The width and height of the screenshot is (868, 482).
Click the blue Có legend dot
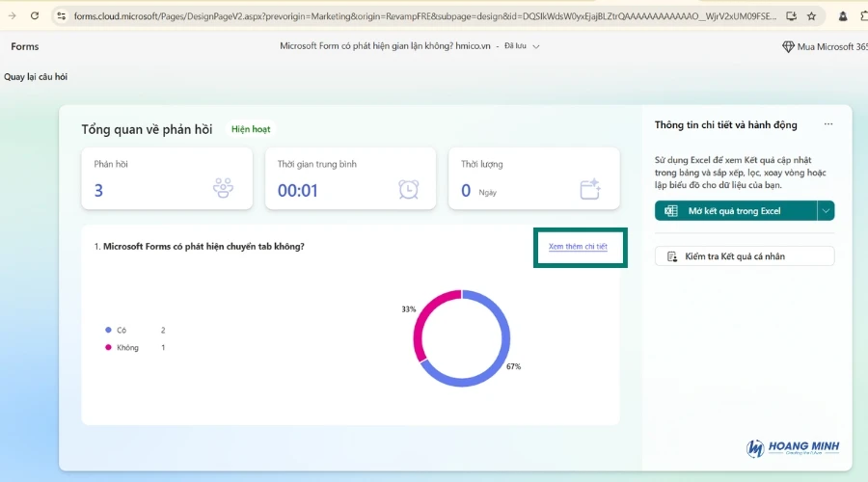108,330
